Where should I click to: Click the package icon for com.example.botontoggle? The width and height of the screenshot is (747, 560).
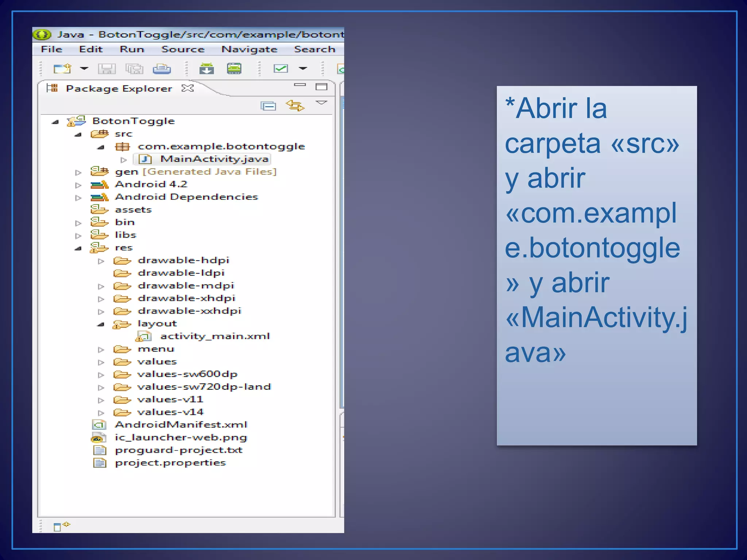point(122,147)
